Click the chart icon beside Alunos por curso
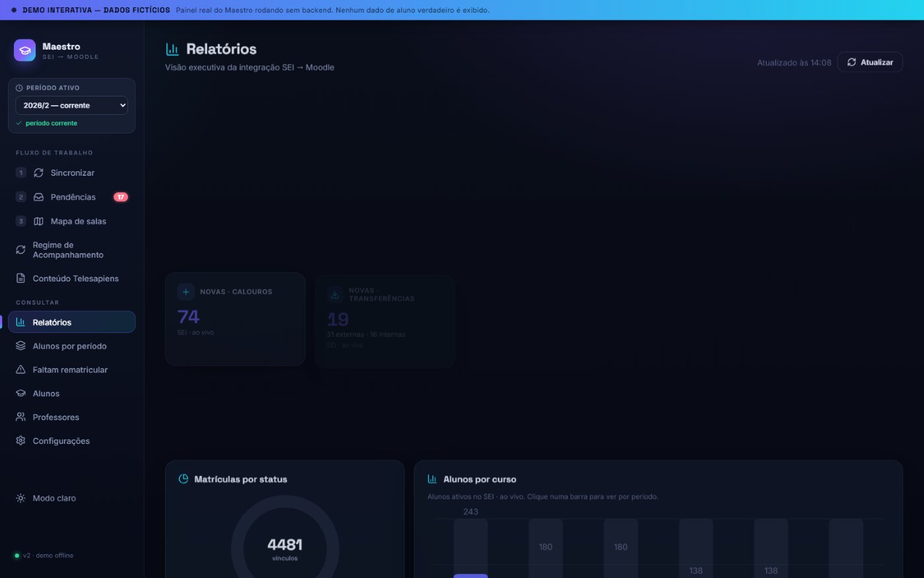The height and width of the screenshot is (578, 924). [x=432, y=479]
